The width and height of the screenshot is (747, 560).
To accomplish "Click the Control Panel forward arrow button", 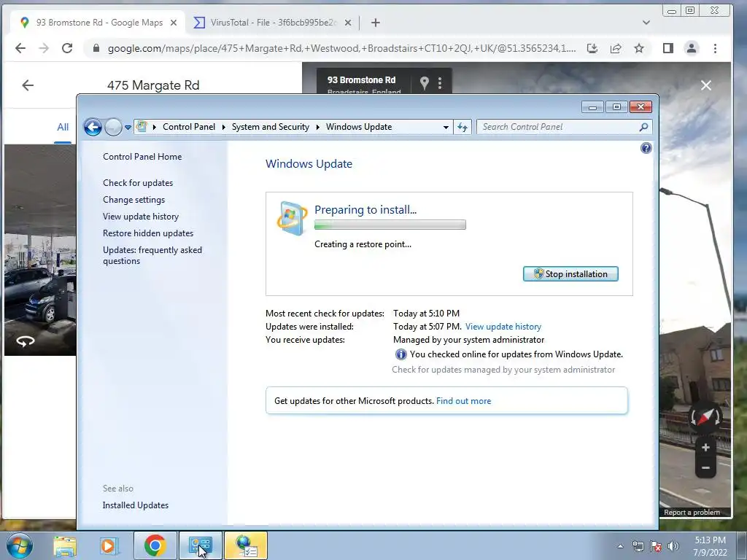I will tap(113, 127).
